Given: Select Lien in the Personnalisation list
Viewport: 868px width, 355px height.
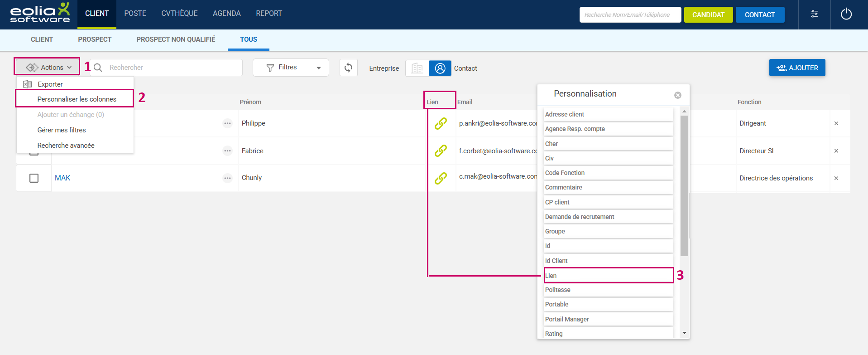Looking at the screenshot, I should pos(608,276).
